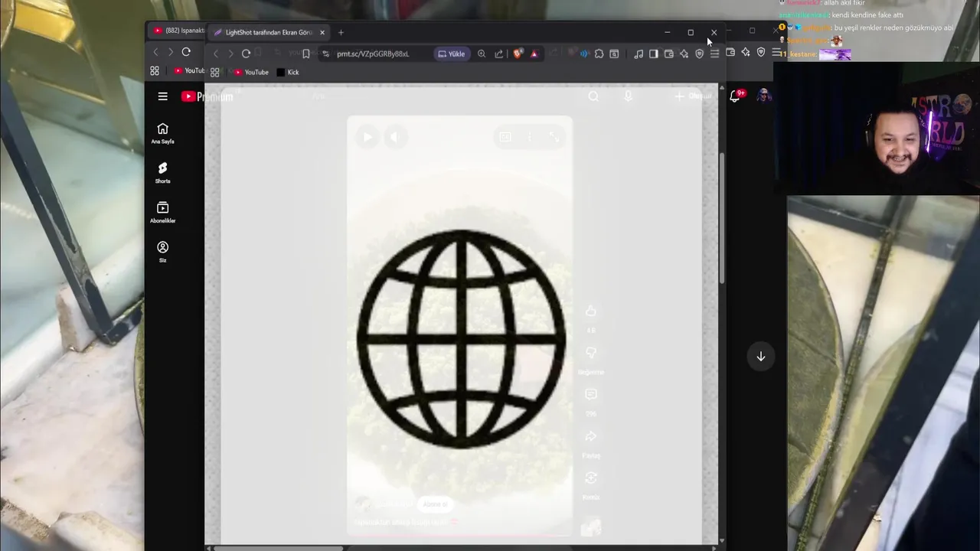
Task: Minimize the front LightShot window
Action: (667, 32)
